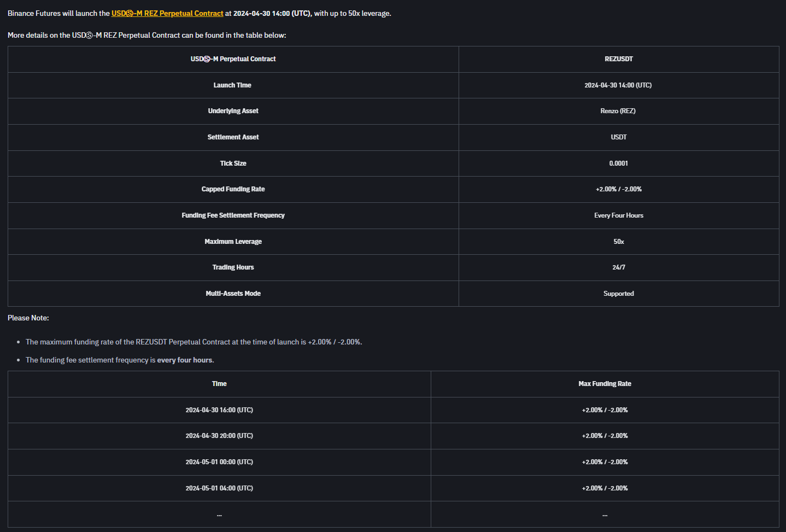Select the Launch Time row label
This screenshot has height=532, width=786.
click(x=232, y=85)
